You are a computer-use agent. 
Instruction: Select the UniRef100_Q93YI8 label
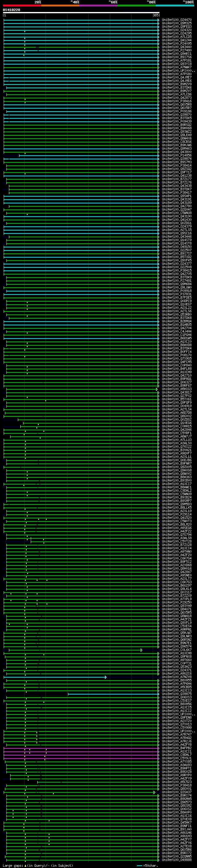[177, 64]
